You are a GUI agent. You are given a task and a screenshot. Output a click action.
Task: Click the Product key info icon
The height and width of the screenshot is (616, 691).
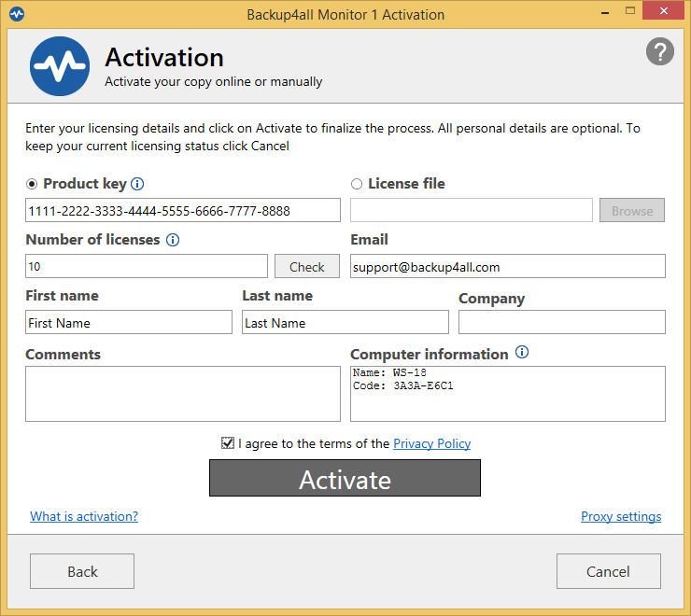point(137,184)
